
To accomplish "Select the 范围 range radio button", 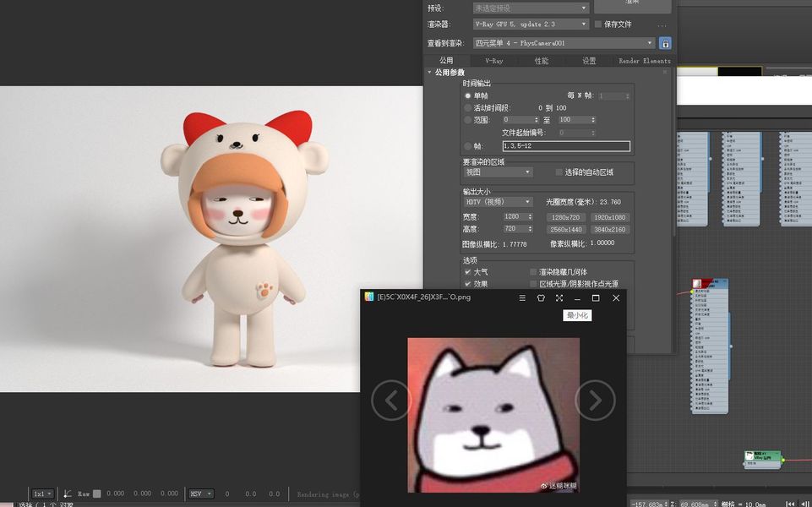I will (467, 120).
